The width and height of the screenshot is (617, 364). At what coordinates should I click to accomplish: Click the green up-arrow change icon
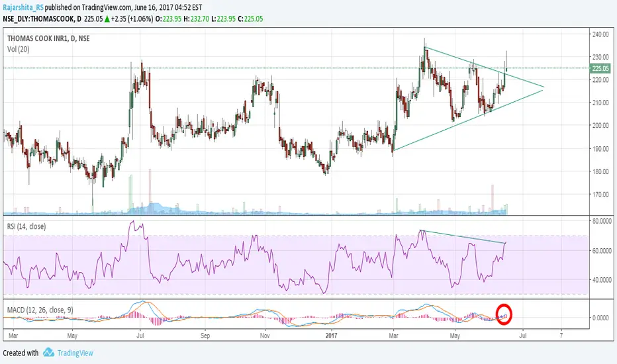point(107,19)
